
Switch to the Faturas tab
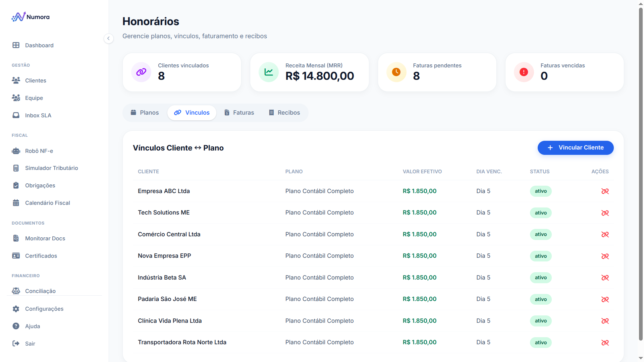(239, 113)
